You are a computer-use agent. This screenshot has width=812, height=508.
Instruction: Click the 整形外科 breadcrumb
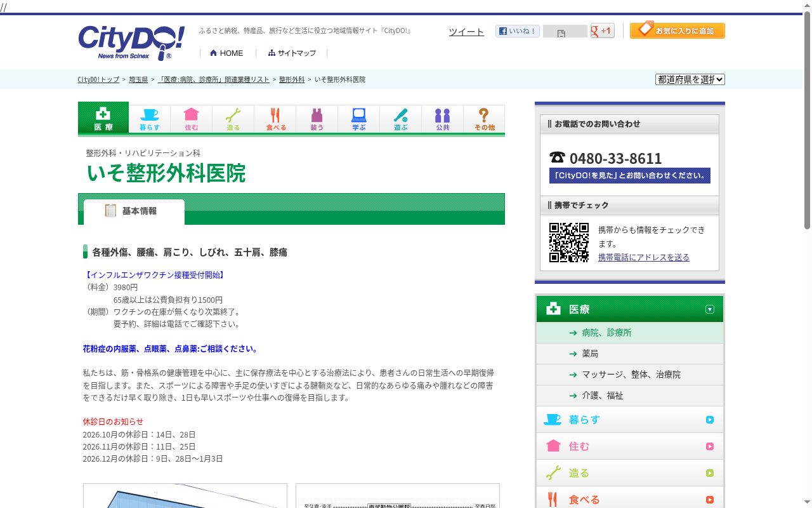[292, 80]
